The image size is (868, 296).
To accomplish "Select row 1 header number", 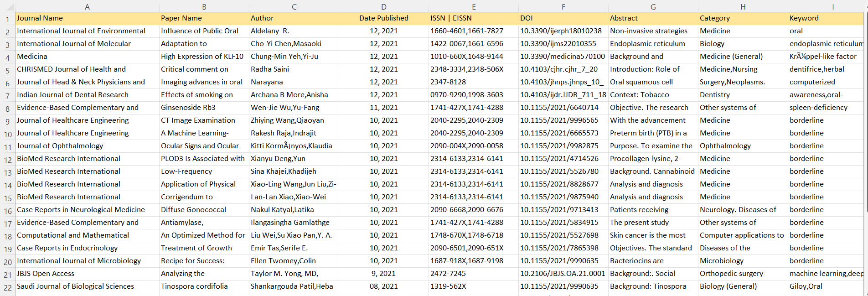I will click(7, 20).
